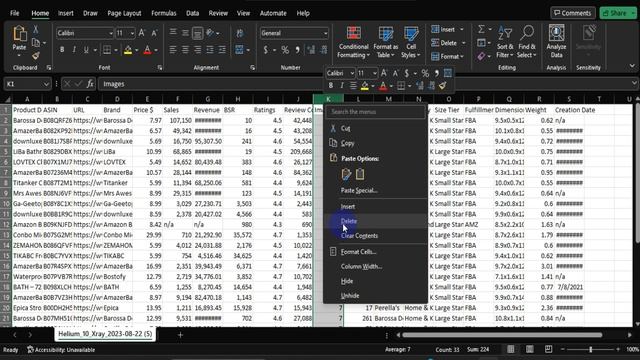640x360 pixels.
Task: Click Comments button
Action: click(x=573, y=13)
